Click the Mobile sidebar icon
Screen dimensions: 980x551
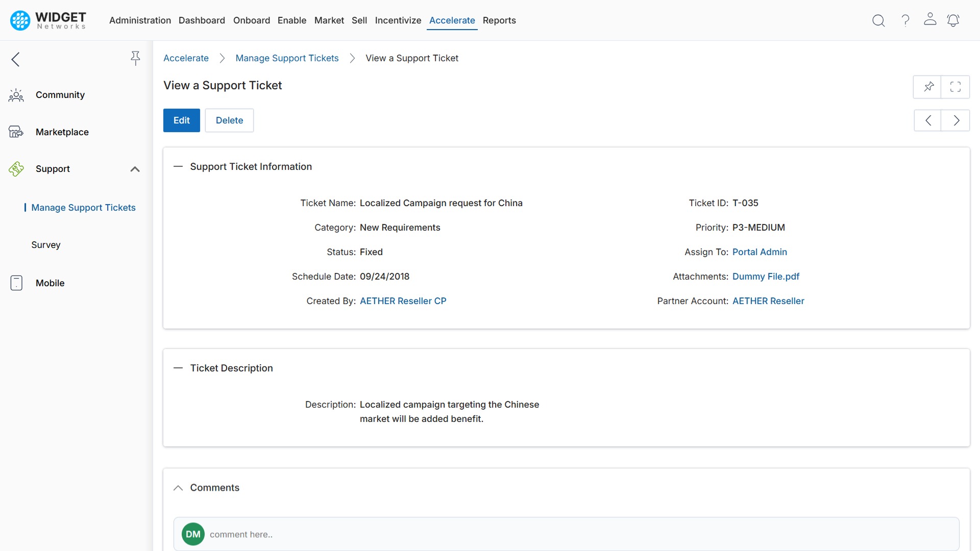tap(16, 283)
